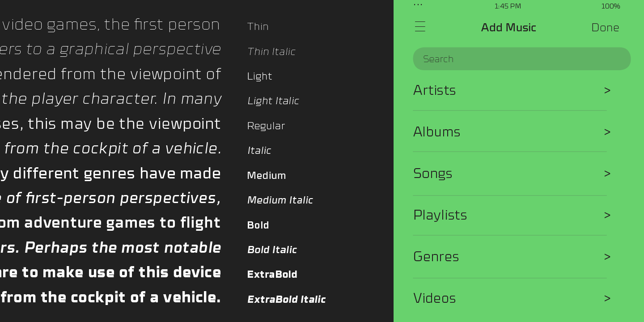Screen dimensions: 644x322
Task: Tap the three dots status icon
Action: [x=418, y=5]
